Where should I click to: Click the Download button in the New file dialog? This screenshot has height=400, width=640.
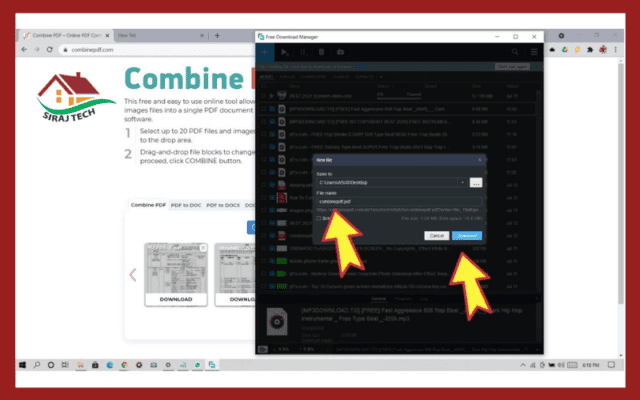(x=467, y=236)
